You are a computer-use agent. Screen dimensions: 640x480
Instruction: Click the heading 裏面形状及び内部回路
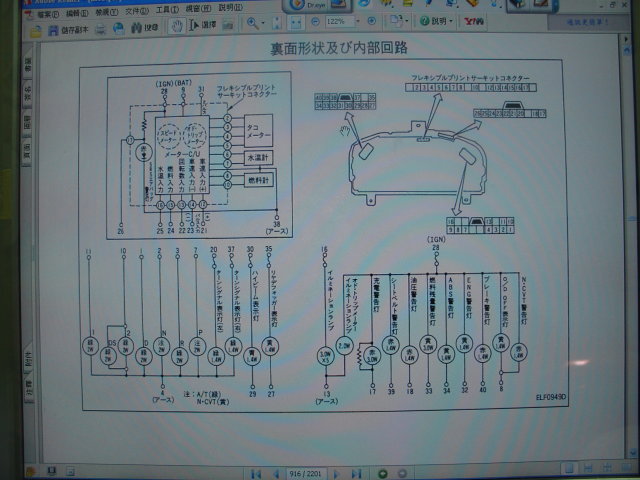tap(339, 48)
